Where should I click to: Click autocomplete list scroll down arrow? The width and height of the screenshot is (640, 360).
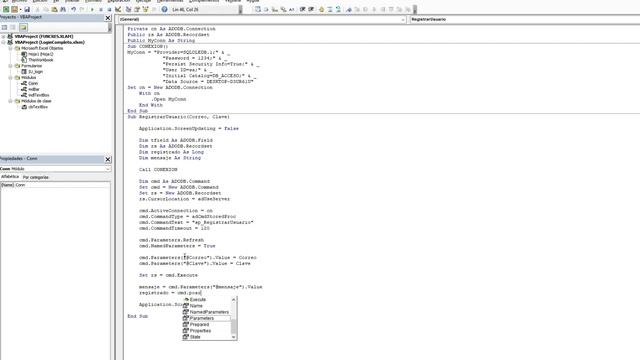click(234, 337)
